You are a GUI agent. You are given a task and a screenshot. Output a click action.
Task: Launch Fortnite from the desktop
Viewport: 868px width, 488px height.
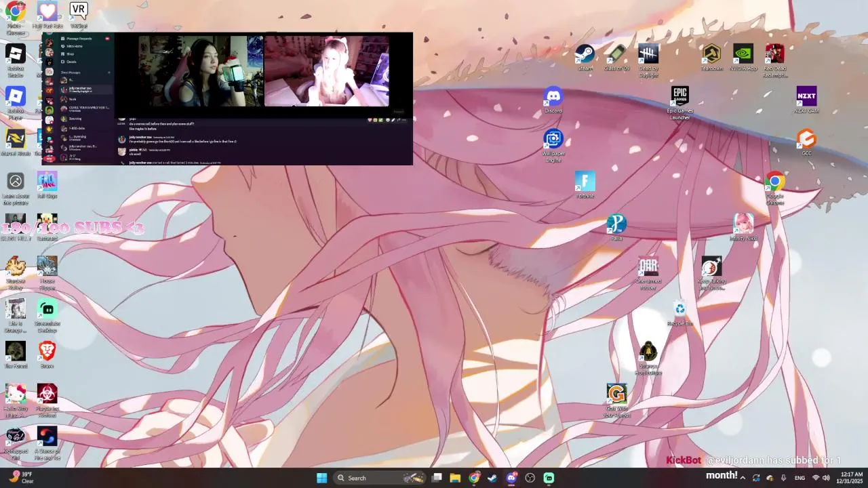coord(585,185)
